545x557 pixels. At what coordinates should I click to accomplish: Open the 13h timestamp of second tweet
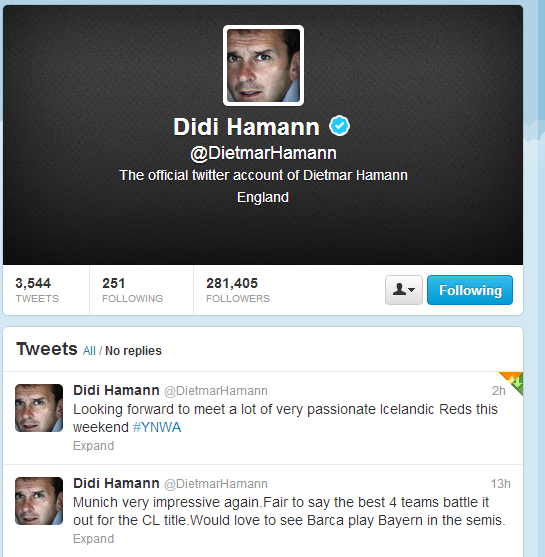[x=501, y=484]
